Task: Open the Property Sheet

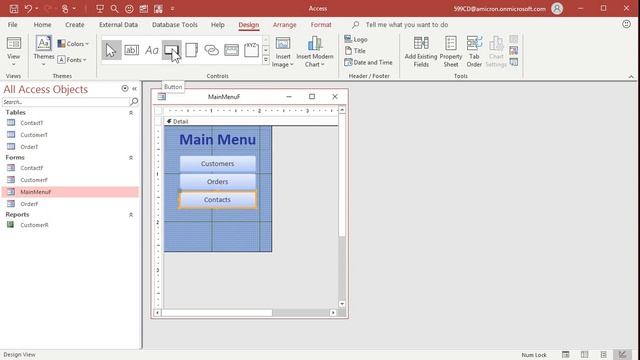Action: (451, 52)
